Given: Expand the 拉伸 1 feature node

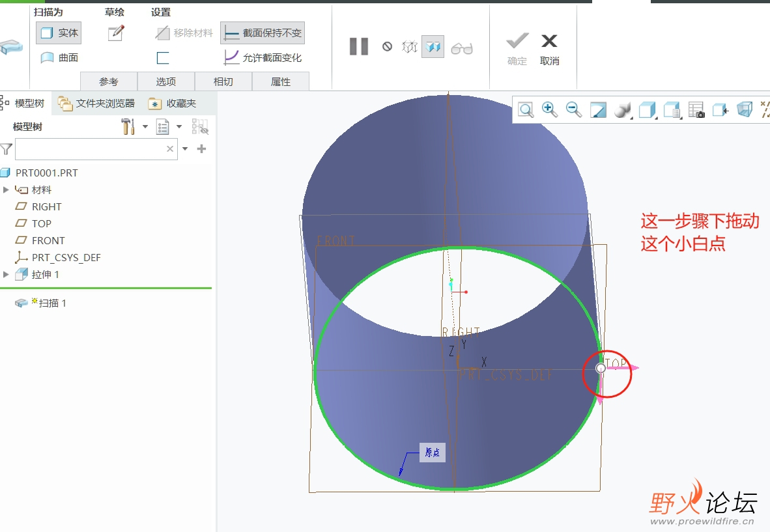Looking at the screenshot, I should [6, 274].
